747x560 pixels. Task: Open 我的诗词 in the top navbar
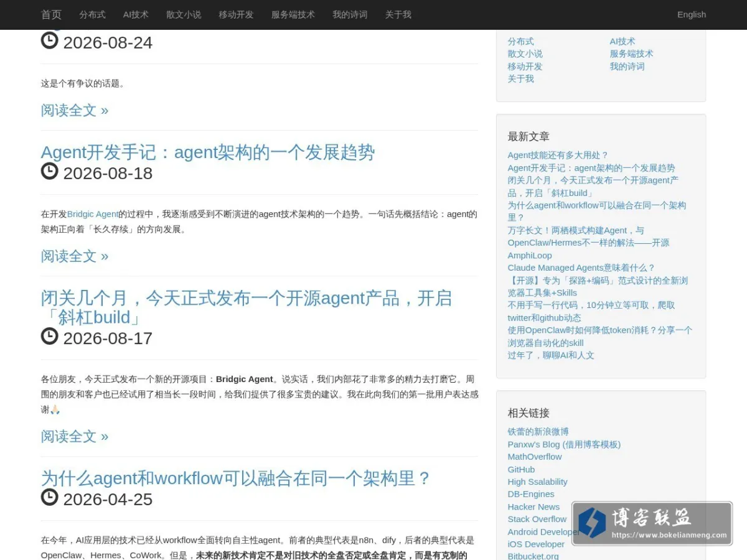click(350, 14)
